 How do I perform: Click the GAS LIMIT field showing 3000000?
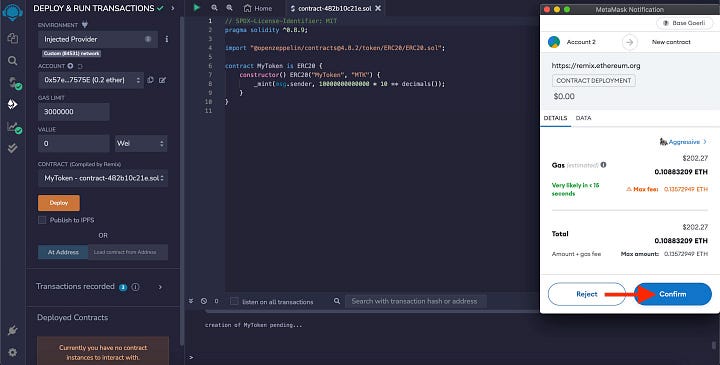coord(73,112)
